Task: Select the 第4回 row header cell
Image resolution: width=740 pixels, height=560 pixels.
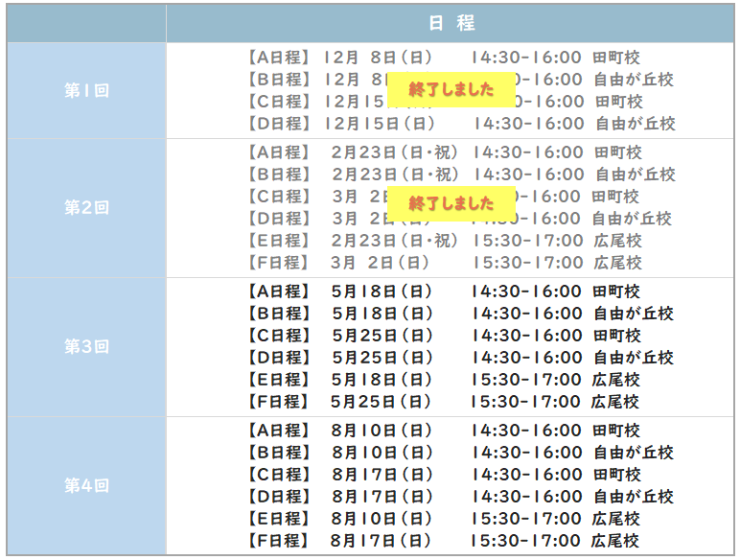Action: tap(86, 485)
